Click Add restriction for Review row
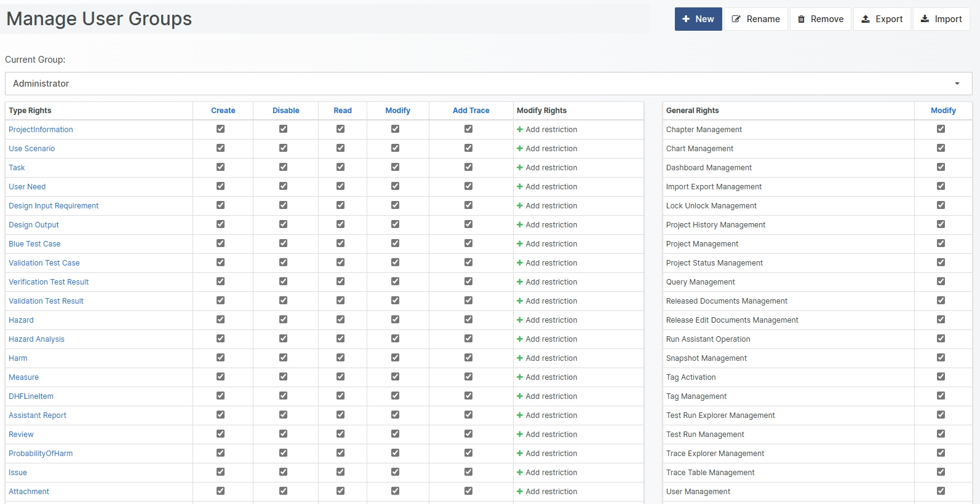 (551, 435)
